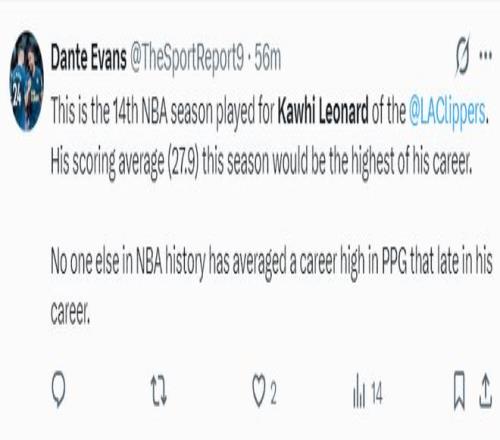Click the bold Kawhi Leonard text
This screenshot has width=500, height=440.
pos(323,110)
